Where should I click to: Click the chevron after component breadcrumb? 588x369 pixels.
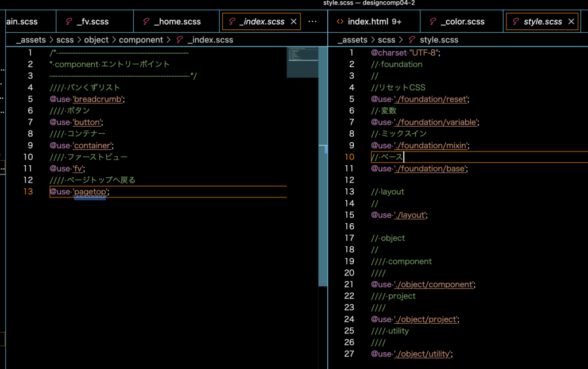tap(169, 40)
